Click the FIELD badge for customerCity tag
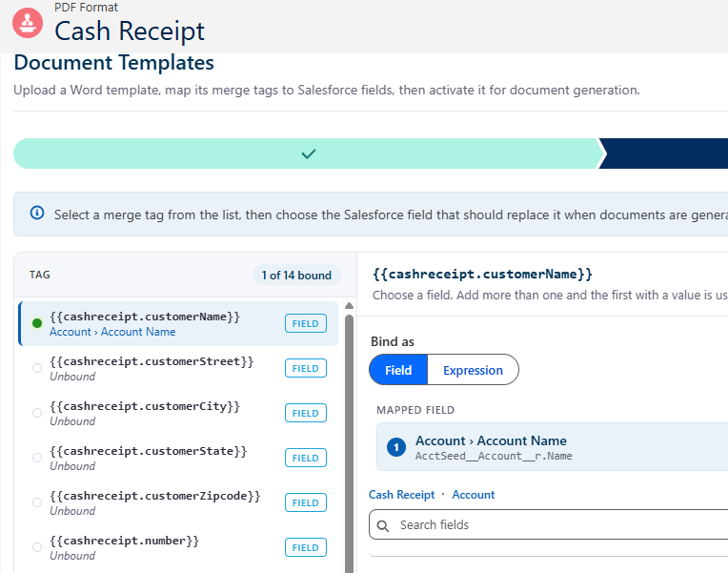This screenshot has height=573, width=728. [x=306, y=413]
